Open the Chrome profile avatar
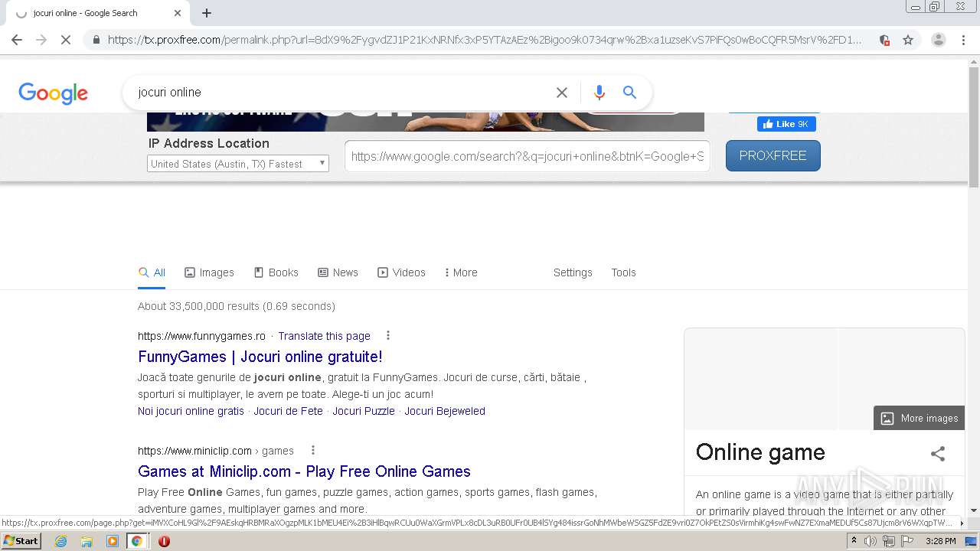 [x=939, y=40]
